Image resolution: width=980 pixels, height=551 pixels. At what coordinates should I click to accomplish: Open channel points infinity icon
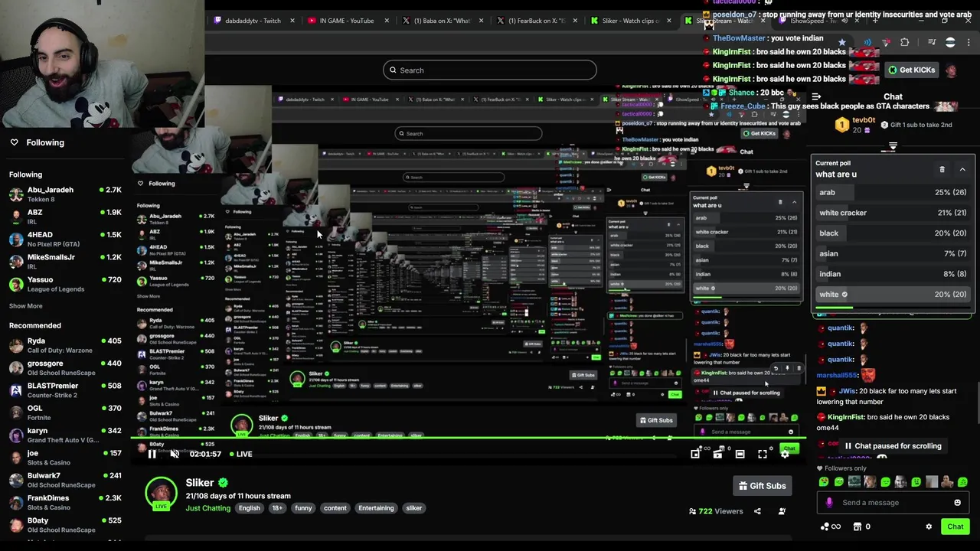[830, 527]
